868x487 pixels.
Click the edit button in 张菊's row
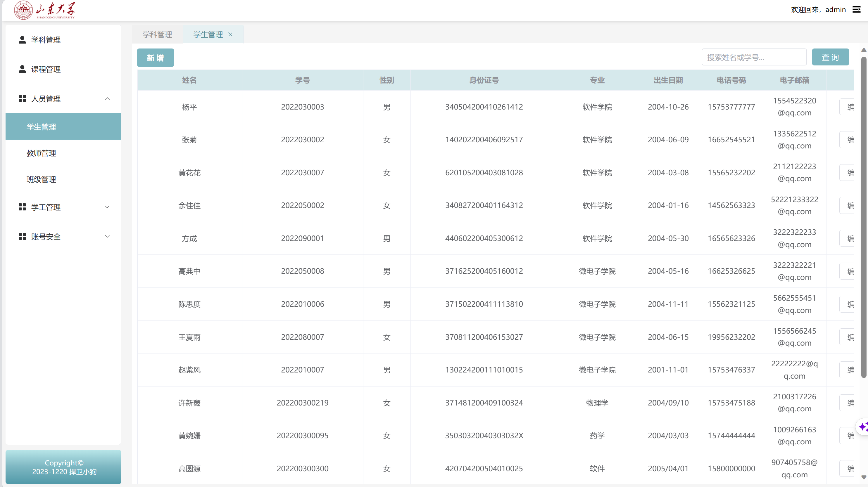(x=847, y=140)
